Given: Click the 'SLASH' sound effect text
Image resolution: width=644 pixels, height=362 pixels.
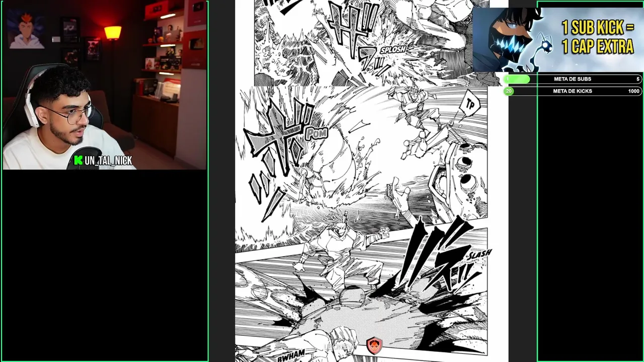Looking at the screenshot, I should pos(478,255).
